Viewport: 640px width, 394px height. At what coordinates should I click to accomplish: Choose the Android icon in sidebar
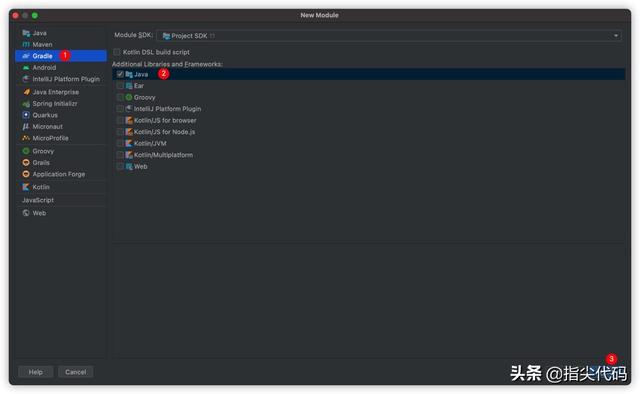point(26,67)
